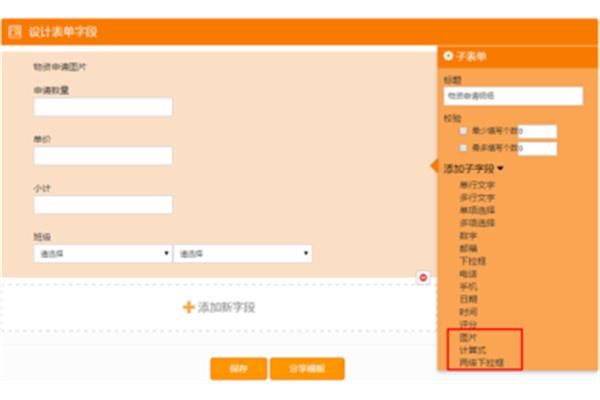Click the gear icon beside 子表单

(x=448, y=56)
